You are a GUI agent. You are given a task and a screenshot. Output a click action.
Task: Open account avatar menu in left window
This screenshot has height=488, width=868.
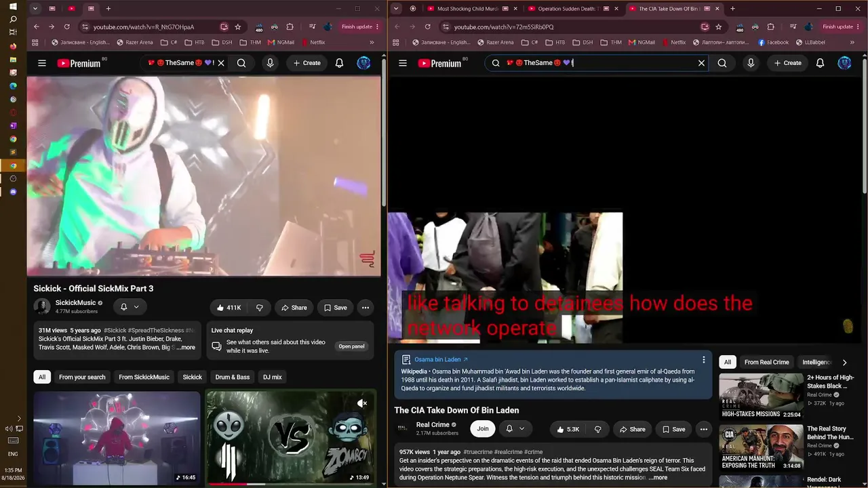click(x=364, y=63)
